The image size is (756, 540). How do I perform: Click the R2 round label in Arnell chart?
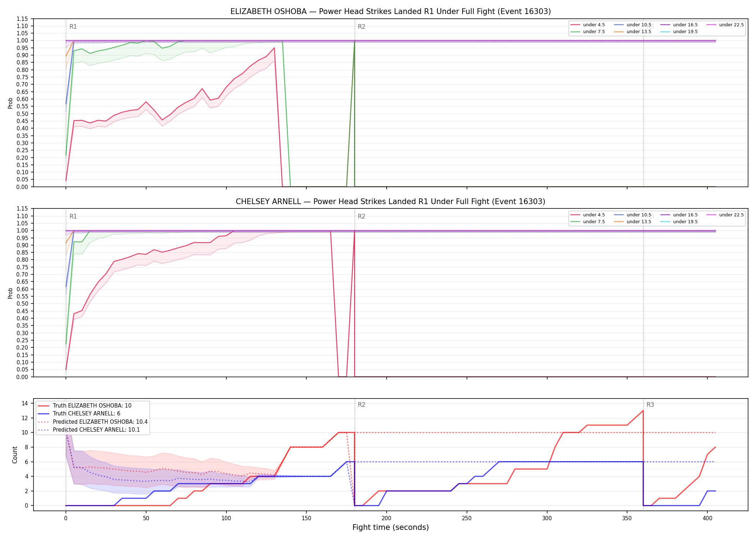coord(361,216)
